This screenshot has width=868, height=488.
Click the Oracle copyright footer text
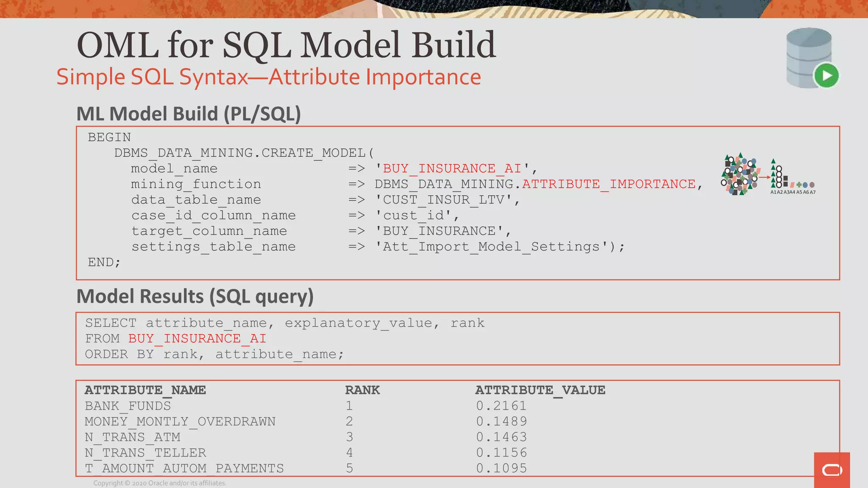click(x=160, y=483)
